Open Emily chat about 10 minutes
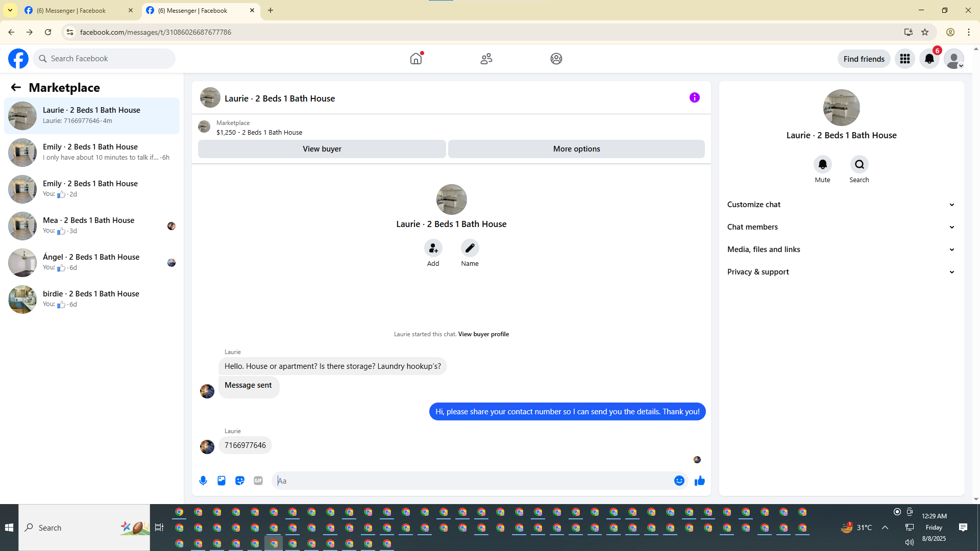This screenshot has width=980, height=551. [x=92, y=152]
